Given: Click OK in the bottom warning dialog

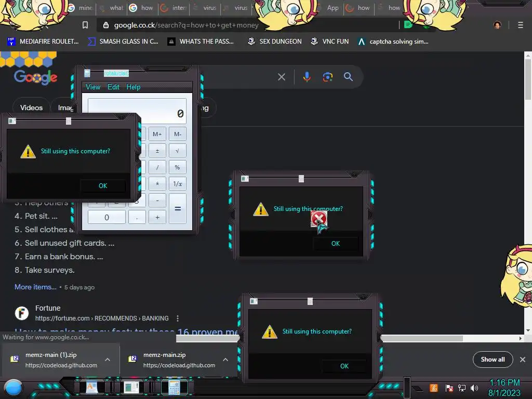Looking at the screenshot, I should point(344,366).
